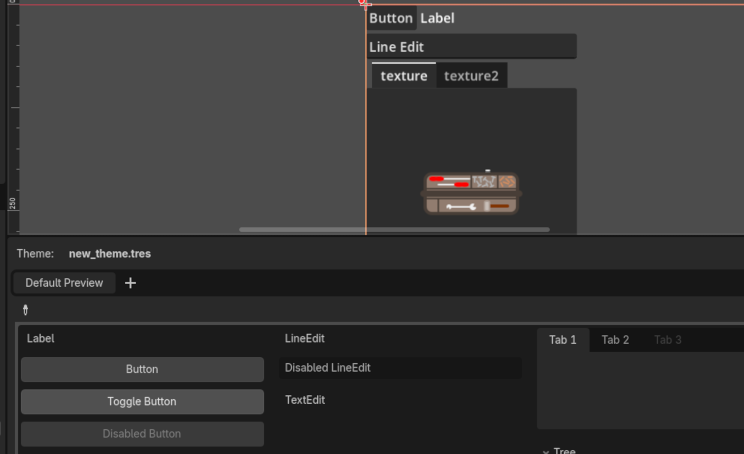The height and width of the screenshot is (454, 744).
Task: Focus the LineEdit field in preview
Action: click(400, 339)
